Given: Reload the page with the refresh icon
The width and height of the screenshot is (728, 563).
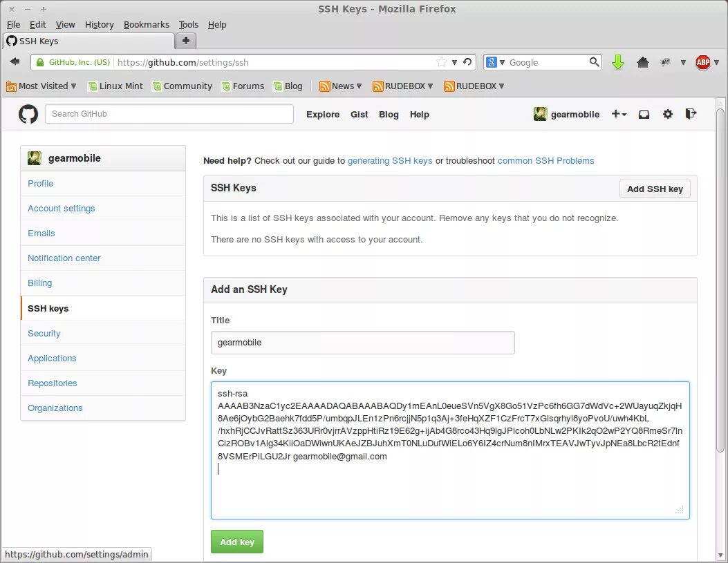Looking at the screenshot, I should point(467,62).
